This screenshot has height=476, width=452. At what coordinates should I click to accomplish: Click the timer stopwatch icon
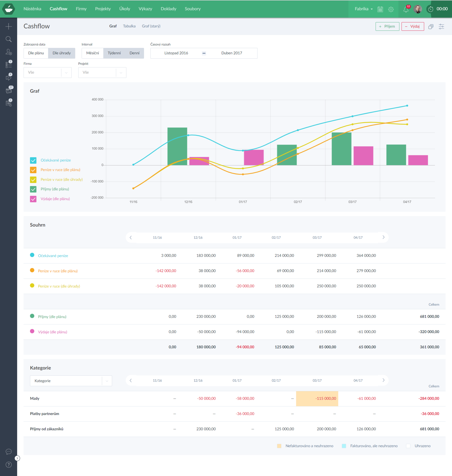(431, 9)
